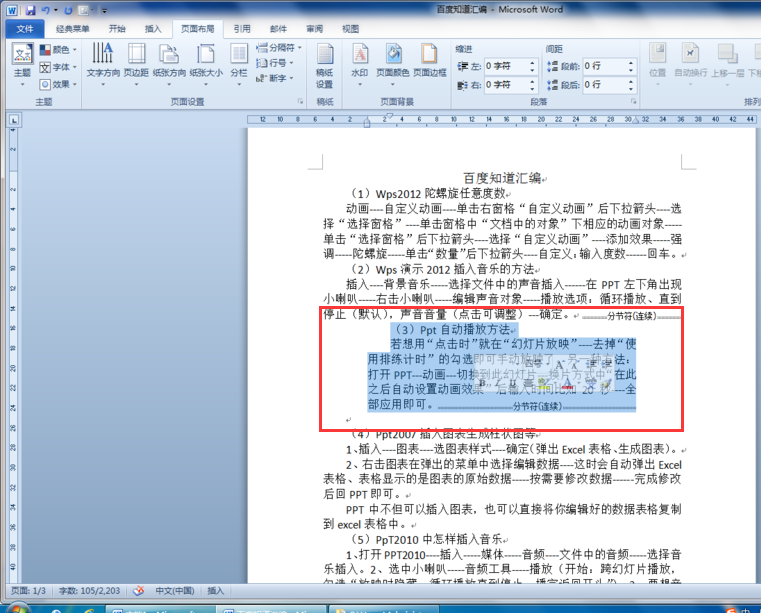Increase the 段前 spacing with spinner arrow
The width and height of the screenshot is (761, 613).
pos(630,63)
